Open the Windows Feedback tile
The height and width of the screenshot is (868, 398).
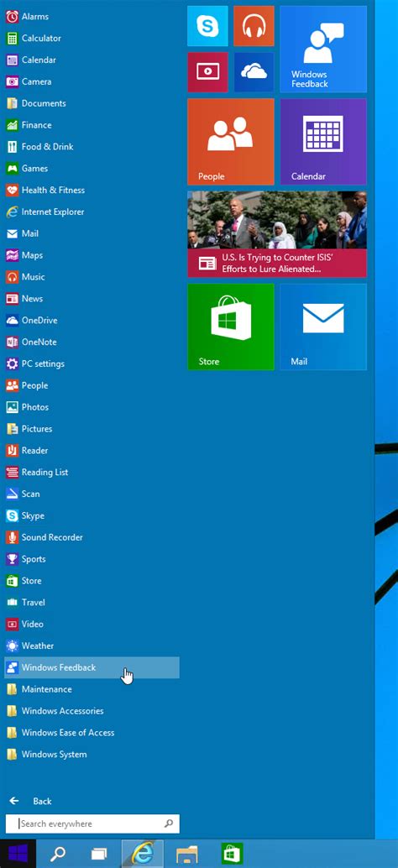323,49
